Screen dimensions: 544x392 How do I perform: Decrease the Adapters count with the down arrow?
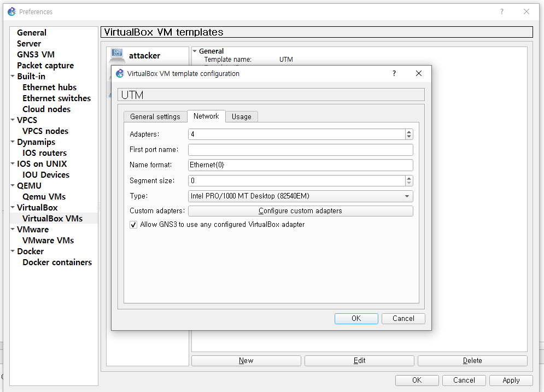tap(409, 137)
